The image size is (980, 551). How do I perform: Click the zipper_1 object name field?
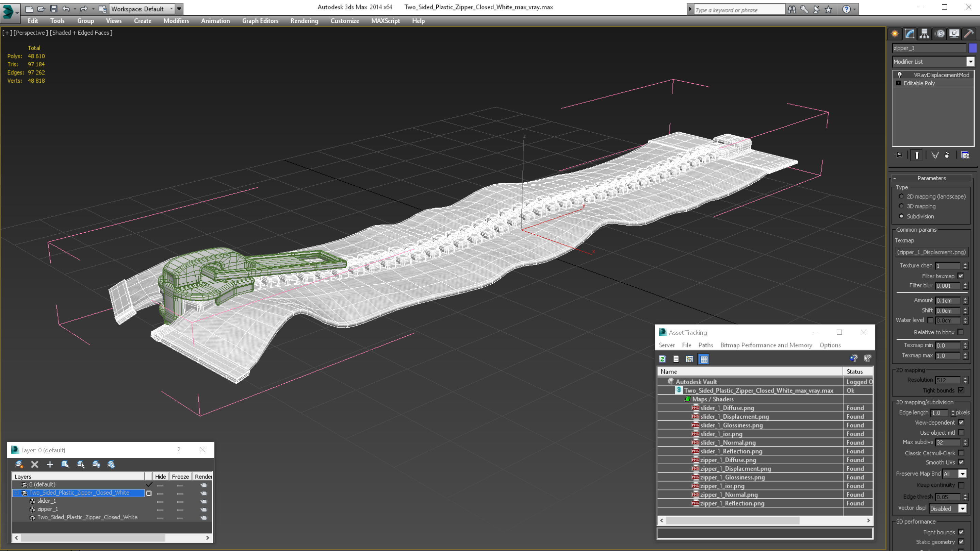(929, 48)
